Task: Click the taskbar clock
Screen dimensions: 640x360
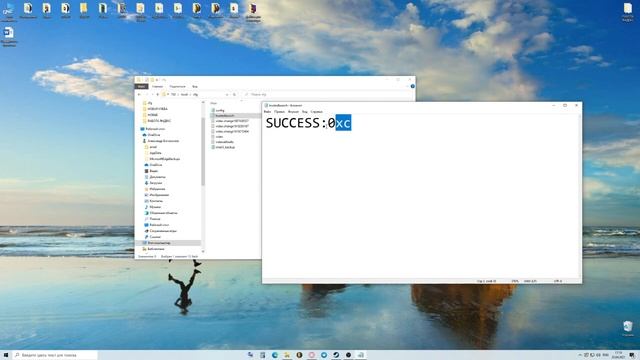Action: click(x=618, y=355)
